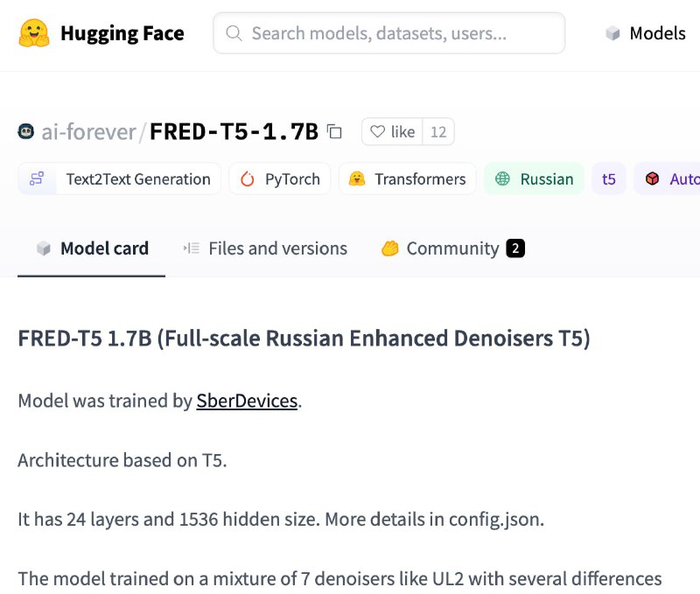Click the Text2Text Generation task icon
This screenshot has width=700, height=594.
click(x=37, y=178)
